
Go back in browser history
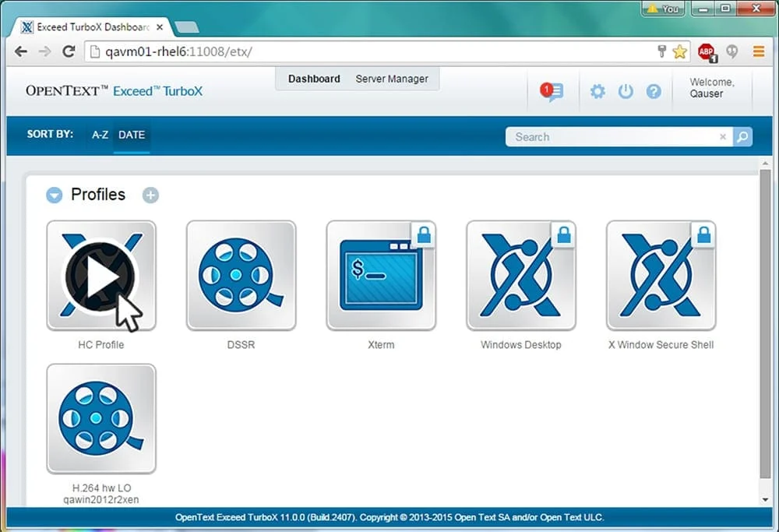point(21,51)
